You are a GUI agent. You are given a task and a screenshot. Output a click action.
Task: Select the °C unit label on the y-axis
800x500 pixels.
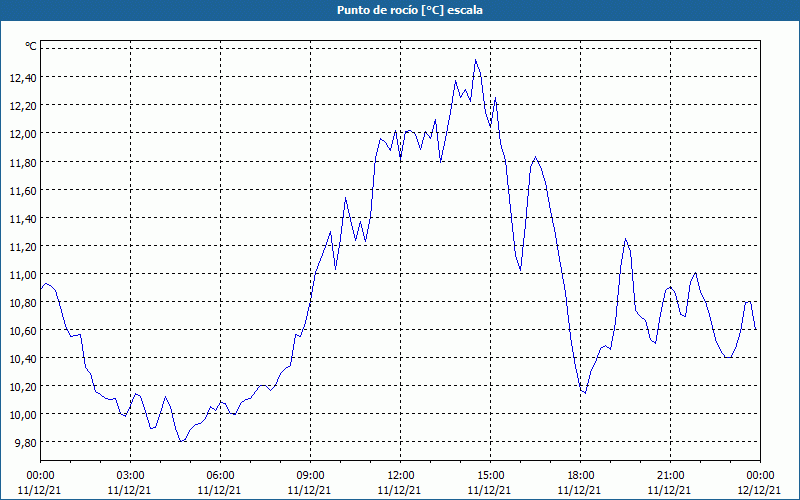pyautogui.click(x=31, y=46)
